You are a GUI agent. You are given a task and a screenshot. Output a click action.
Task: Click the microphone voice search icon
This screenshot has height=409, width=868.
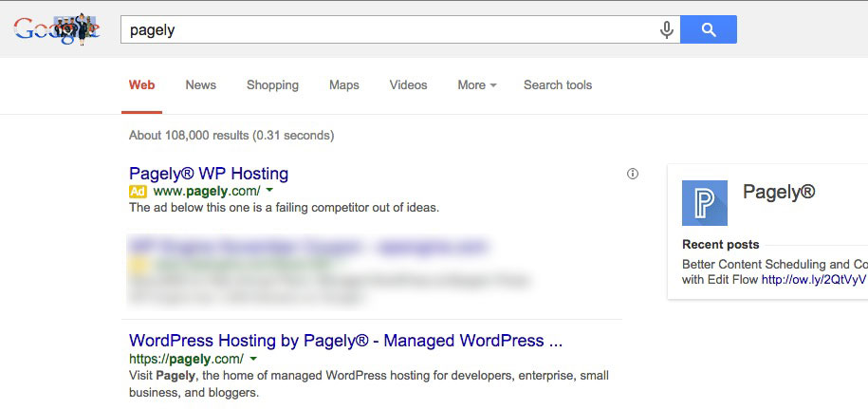(667, 29)
